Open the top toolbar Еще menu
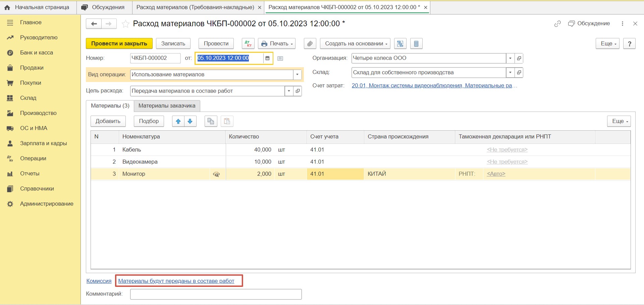644x305 pixels. [607, 44]
